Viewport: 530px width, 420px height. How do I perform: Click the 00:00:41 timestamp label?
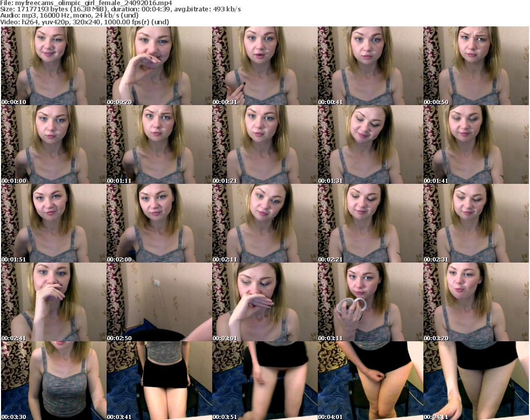330,102
